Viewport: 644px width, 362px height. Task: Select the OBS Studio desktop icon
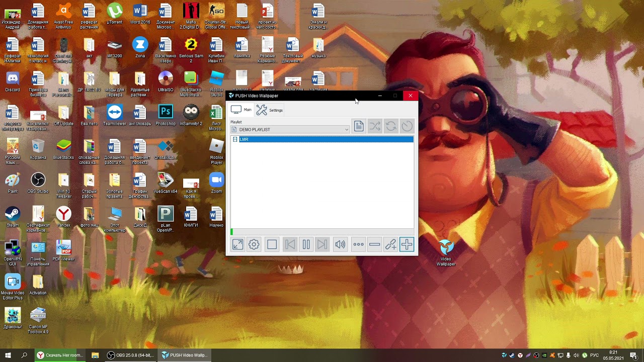click(38, 183)
